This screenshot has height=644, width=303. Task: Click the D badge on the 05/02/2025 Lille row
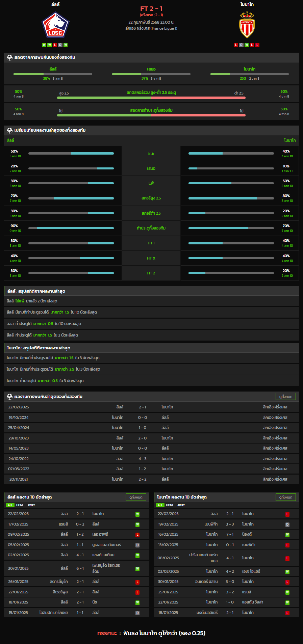pos(137,545)
